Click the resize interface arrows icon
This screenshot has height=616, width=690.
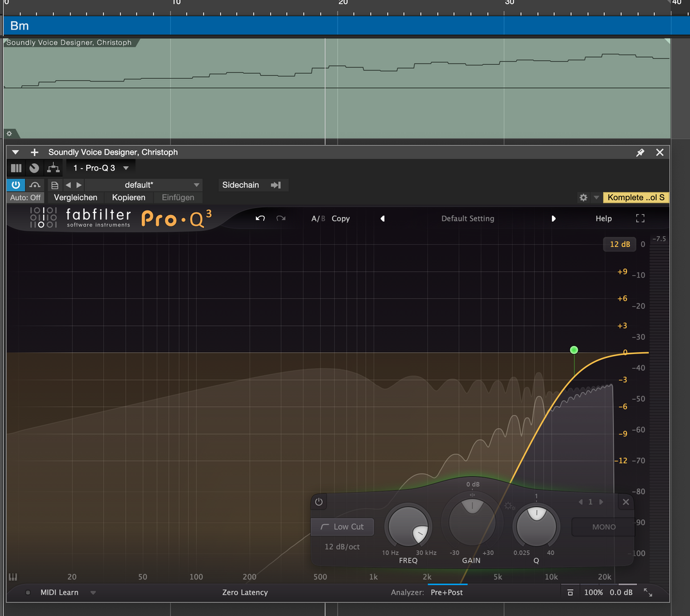coord(648,593)
